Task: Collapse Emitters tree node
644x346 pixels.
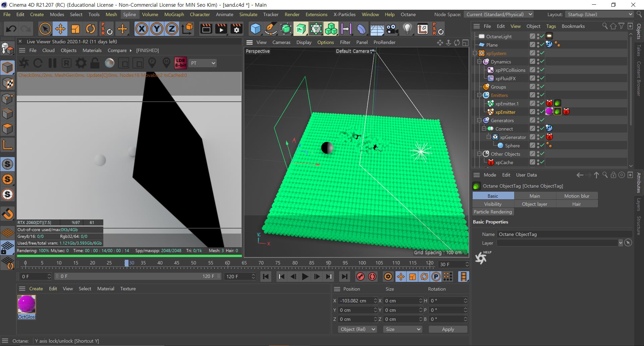Action: click(480, 95)
